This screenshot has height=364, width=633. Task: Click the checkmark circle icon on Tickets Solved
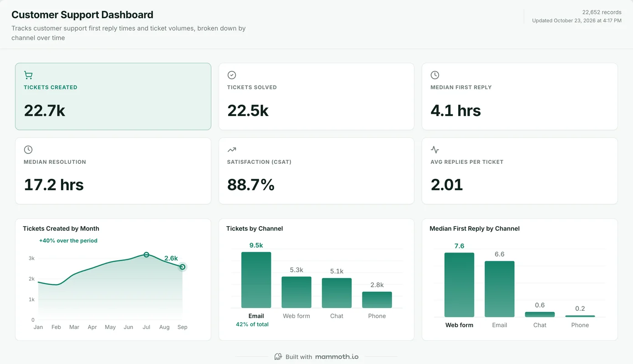pyautogui.click(x=231, y=75)
